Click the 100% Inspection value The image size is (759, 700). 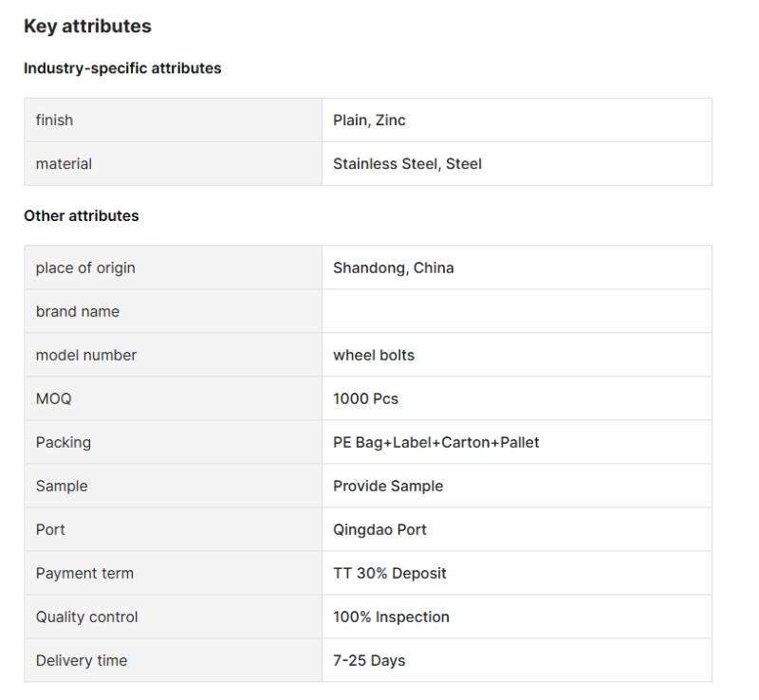pos(391,617)
